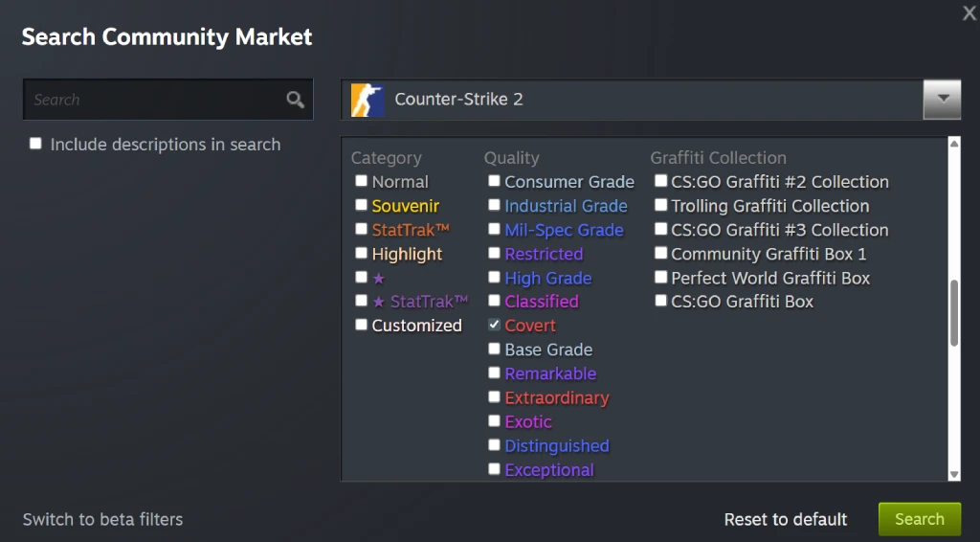
Task: Check the Customized category box
Action: [x=361, y=325]
